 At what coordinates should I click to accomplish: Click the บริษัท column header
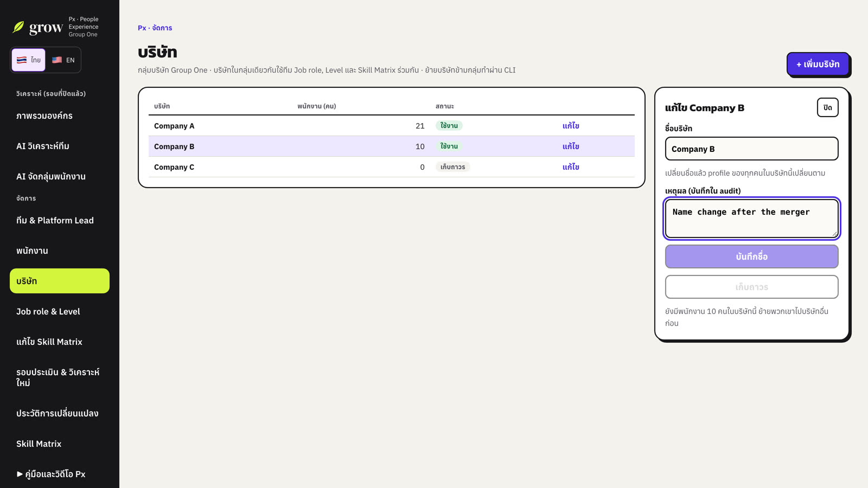[162, 106]
